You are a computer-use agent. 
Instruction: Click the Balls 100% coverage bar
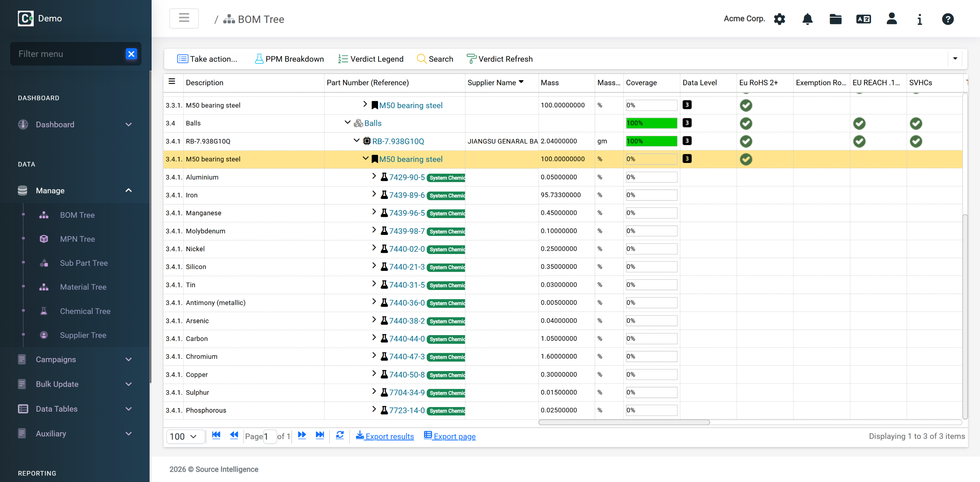point(651,123)
